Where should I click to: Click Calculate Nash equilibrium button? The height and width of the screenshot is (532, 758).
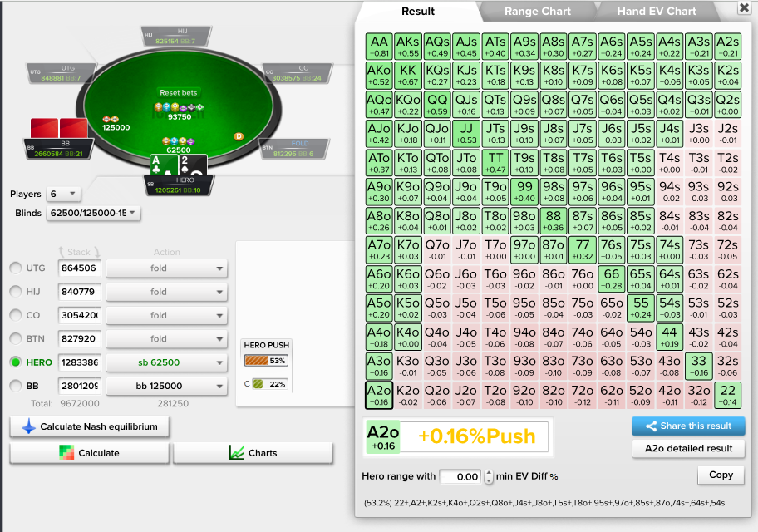[90, 426]
